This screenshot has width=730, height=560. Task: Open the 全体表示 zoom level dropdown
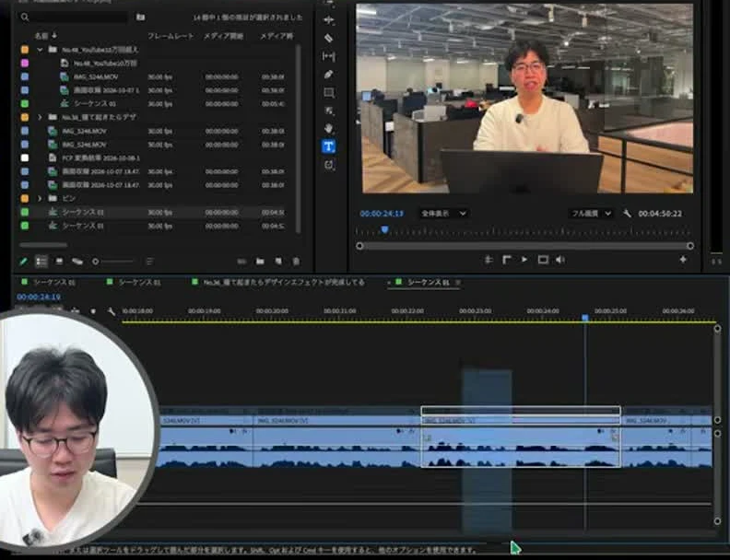coord(443,214)
